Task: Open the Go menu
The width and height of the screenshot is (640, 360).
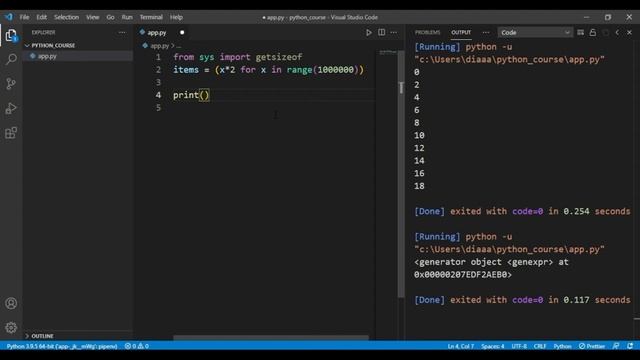Action: (110, 17)
